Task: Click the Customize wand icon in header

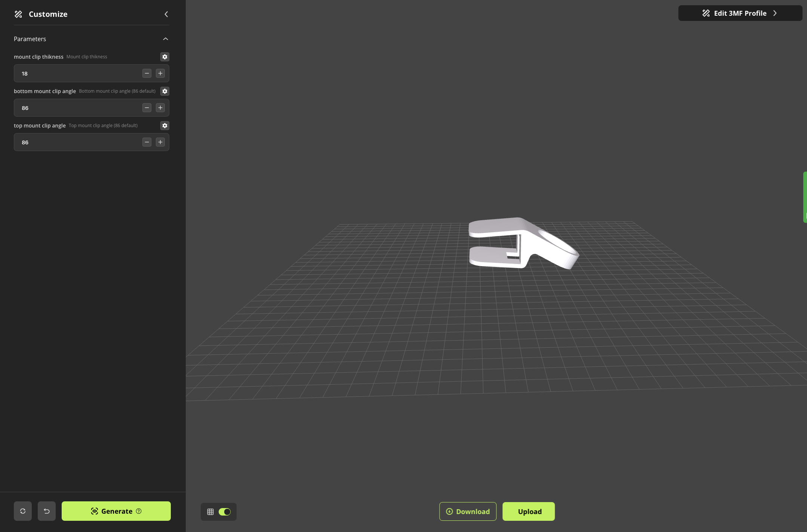Action: click(18, 14)
